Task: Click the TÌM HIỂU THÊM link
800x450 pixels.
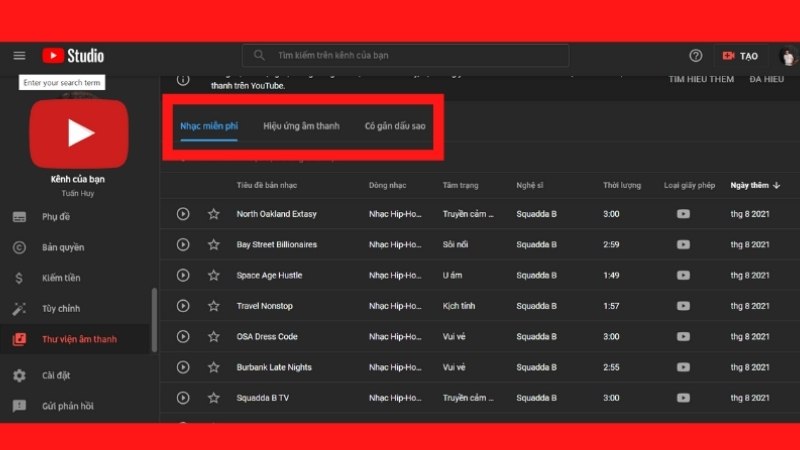Action: coord(701,79)
